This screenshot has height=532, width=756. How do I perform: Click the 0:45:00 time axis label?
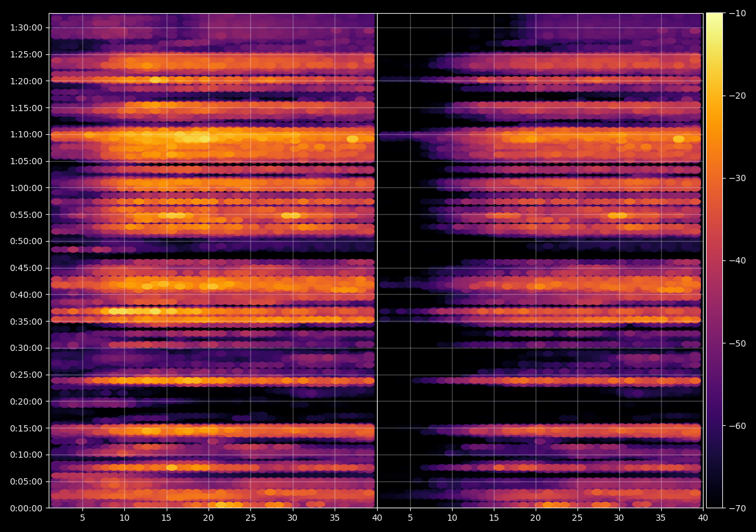point(26,268)
